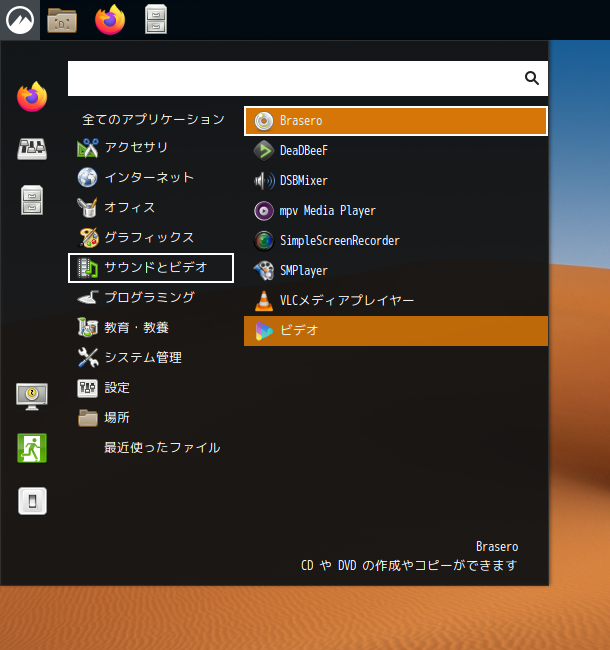Image resolution: width=610 pixels, height=650 pixels.
Task: Open the file cabinet icon in menu sidebar
Action: click(32, 200)
